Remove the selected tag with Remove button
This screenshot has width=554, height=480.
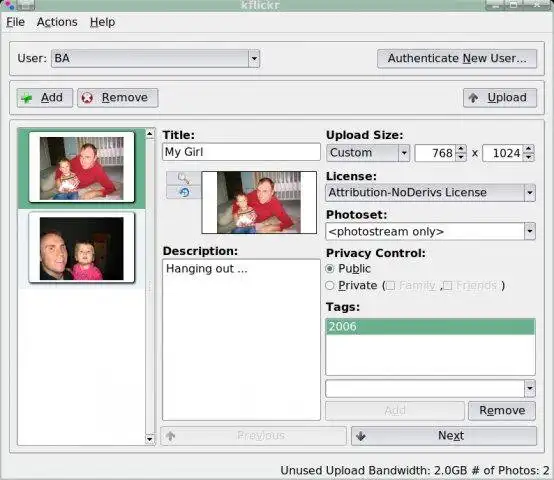click(x=502, y=410)
